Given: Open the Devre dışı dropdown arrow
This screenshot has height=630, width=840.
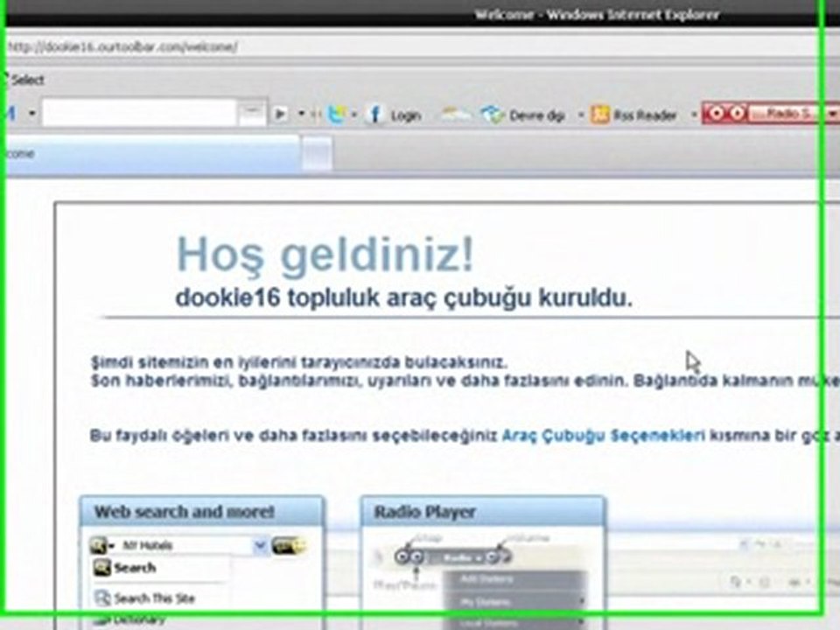Looking at the screenshot, I should 580,115.
